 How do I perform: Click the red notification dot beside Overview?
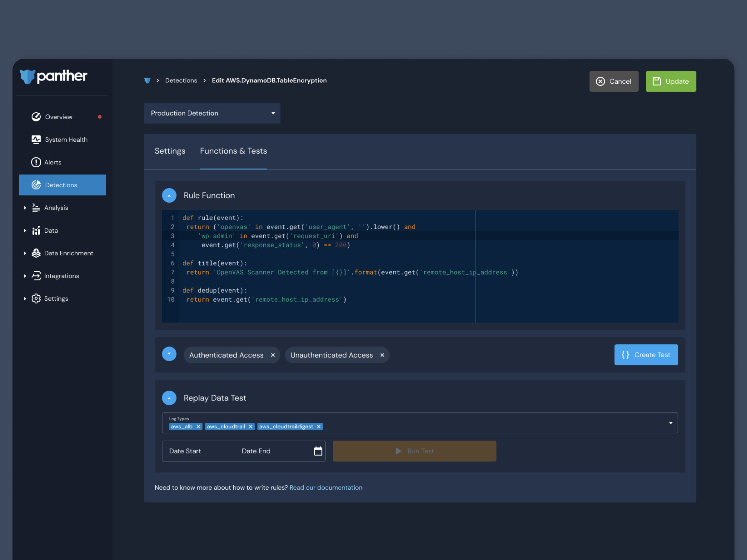[x=100, y=117]
